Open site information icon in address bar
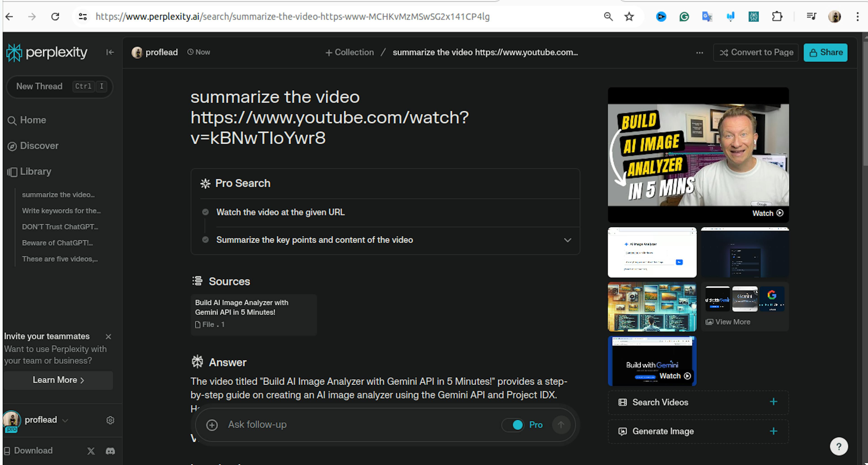 tap(83, 17)
